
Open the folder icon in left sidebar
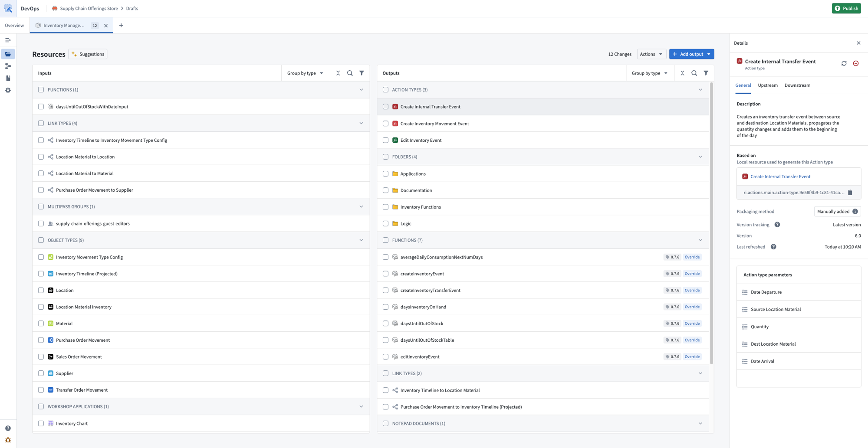[8, 54]
